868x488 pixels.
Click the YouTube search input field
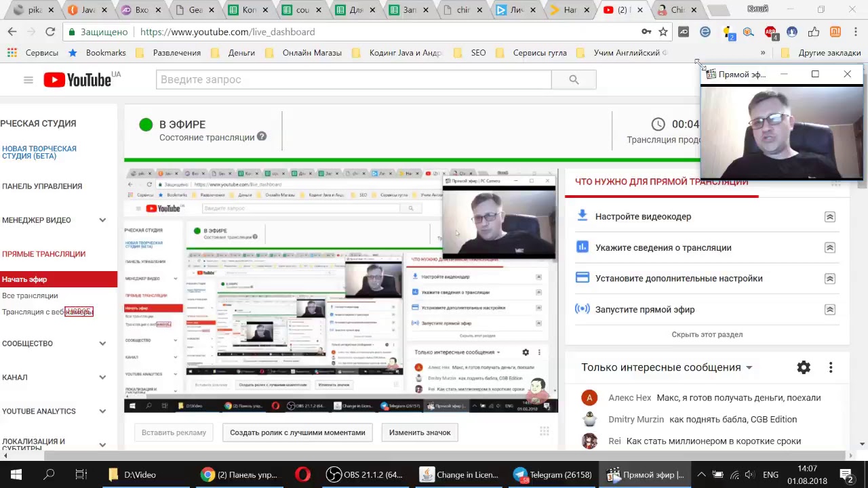click(353, 79)
